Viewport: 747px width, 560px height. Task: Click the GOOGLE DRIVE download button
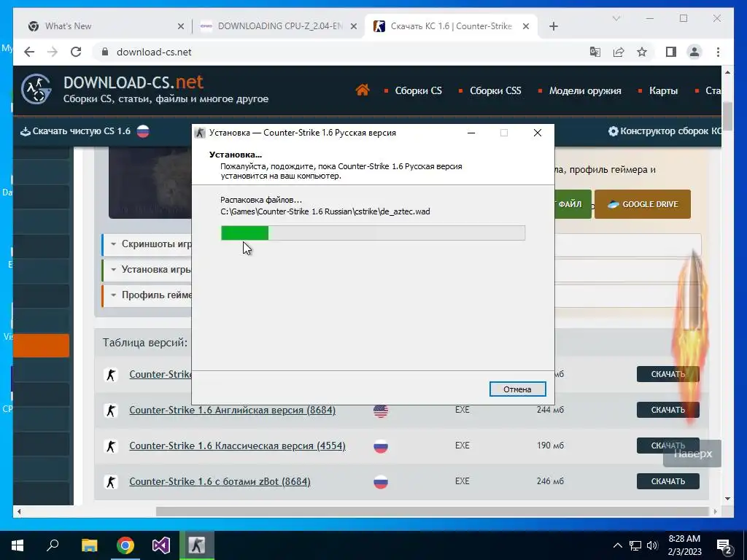tap(642, 204)
